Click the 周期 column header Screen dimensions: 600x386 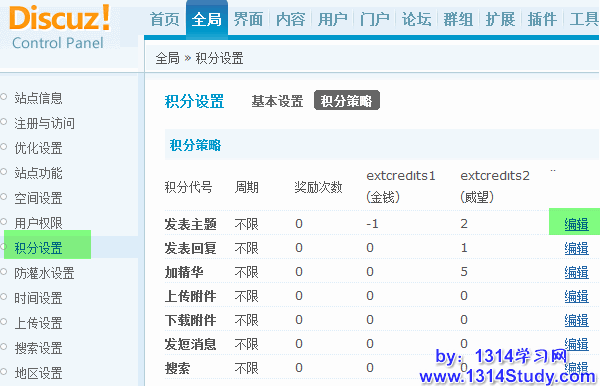pyautogui.click(x=247, y=187)
